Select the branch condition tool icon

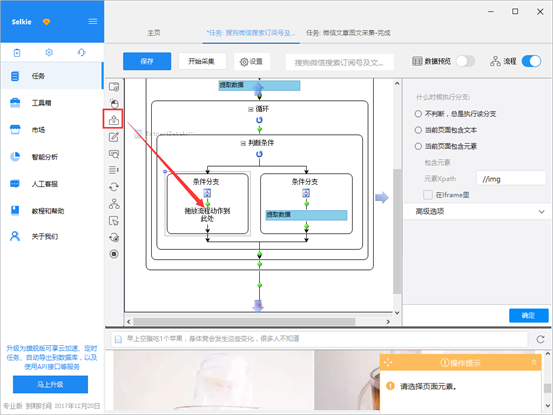[x=114, y=203]
